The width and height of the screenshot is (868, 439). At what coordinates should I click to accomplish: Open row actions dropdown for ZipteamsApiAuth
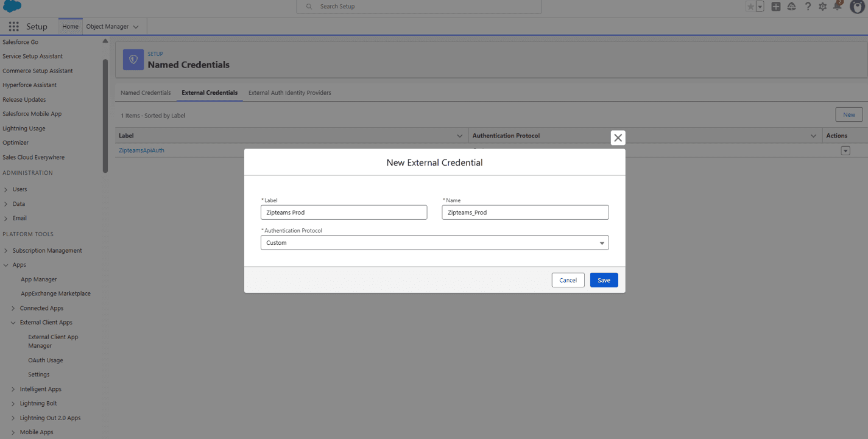[x=845, y=150]
